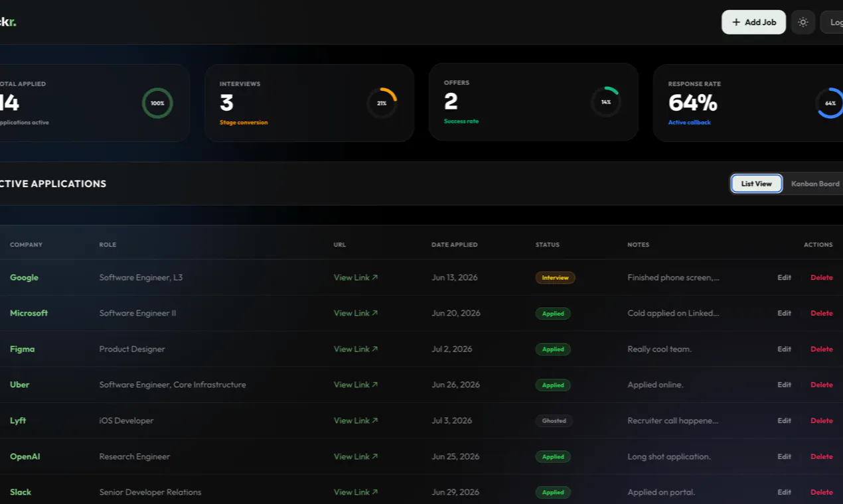Click the Google company name
Screen dimensions: 843x504
24,277
